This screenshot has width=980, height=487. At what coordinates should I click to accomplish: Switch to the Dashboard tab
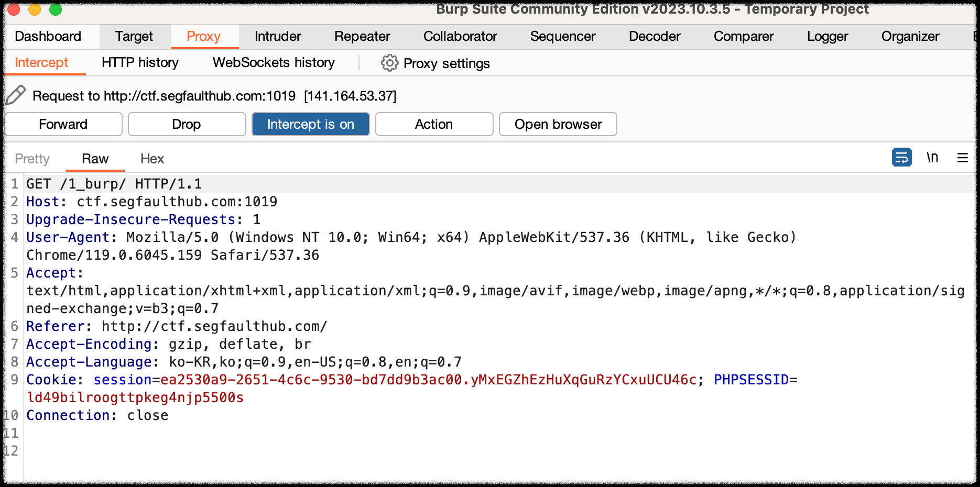pyautogui.click(x=48, y=36)
